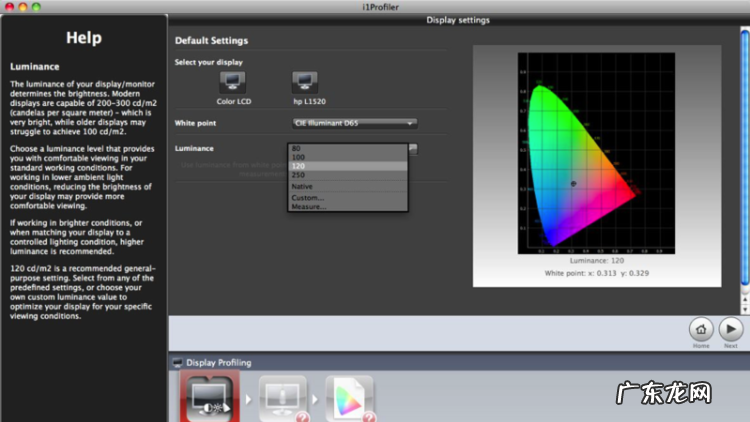Viewport: 750px width, 422px height.
Task: Select the Color LCD display icon
Action: click(232, 82)
